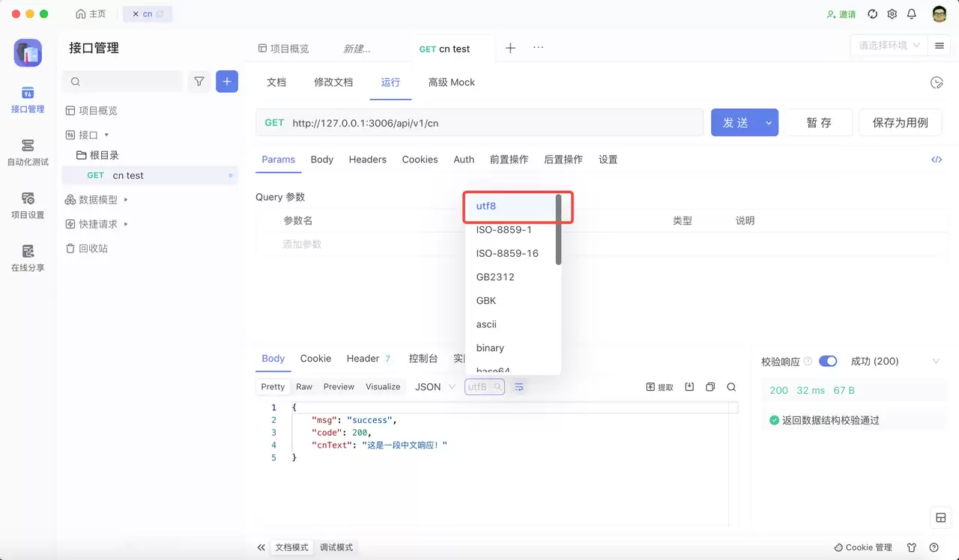Click the download response icon

(x=689, y=387)
